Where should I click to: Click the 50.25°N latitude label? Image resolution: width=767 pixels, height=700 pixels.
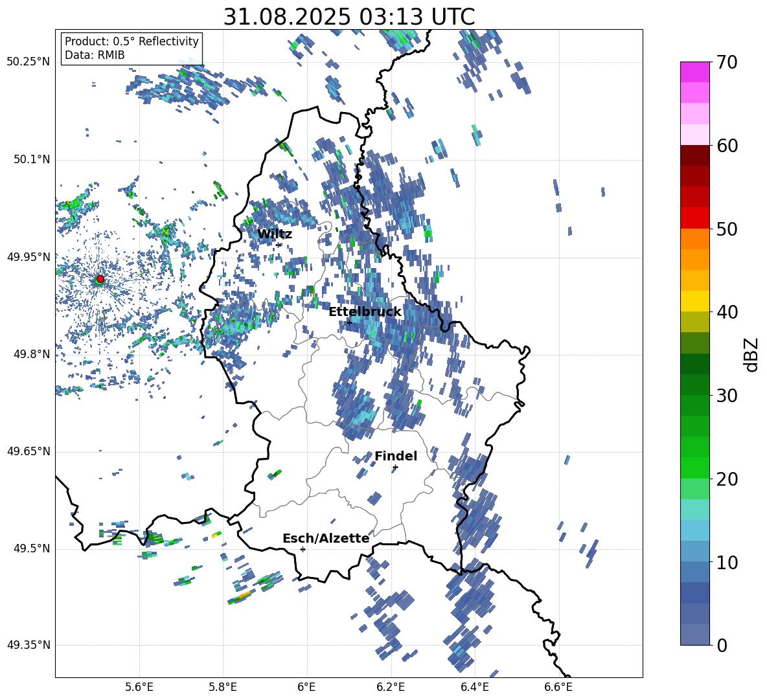click(x=29, y=62)
